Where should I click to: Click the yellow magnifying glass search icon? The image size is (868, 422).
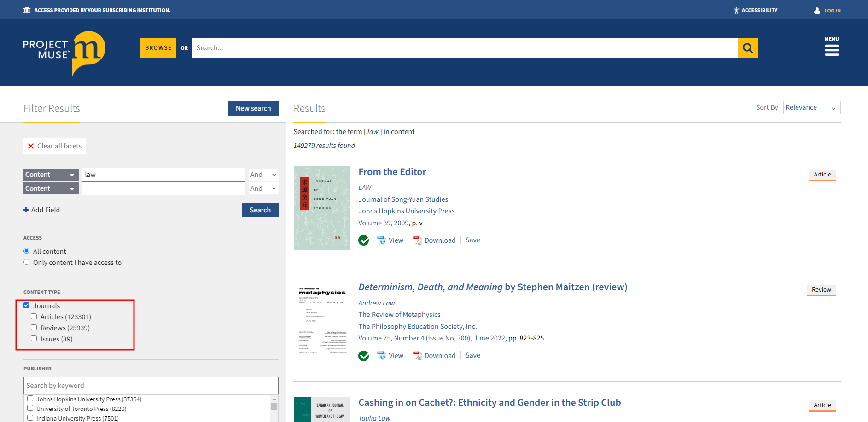coord(747,48)
